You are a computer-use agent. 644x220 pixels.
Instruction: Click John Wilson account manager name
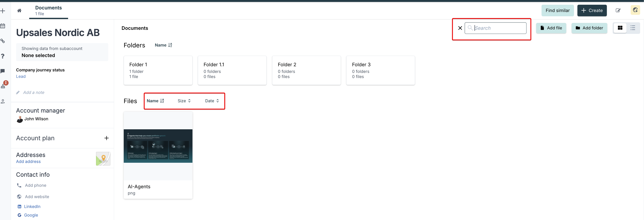coord(36,119)
